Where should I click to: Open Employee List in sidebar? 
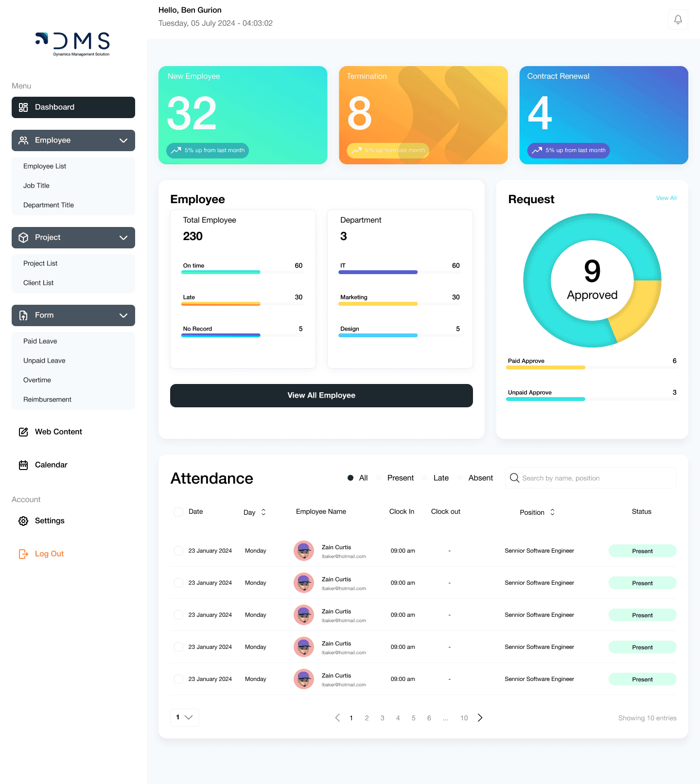[x=45, y=166]
